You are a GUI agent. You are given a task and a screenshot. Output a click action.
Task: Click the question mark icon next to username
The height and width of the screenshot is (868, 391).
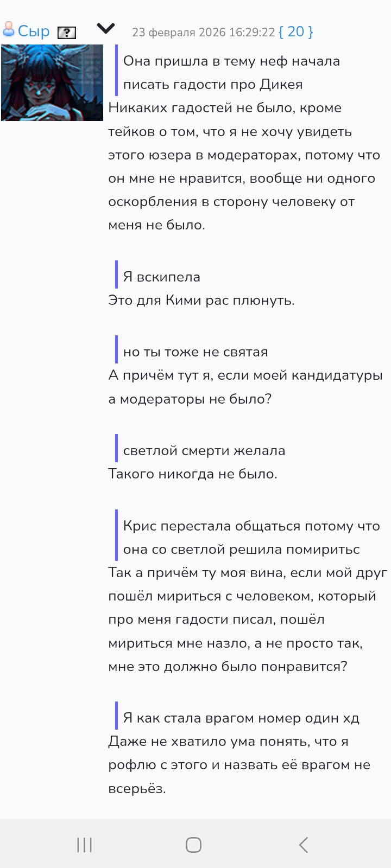pyautogui.click(x=67, y=33)
